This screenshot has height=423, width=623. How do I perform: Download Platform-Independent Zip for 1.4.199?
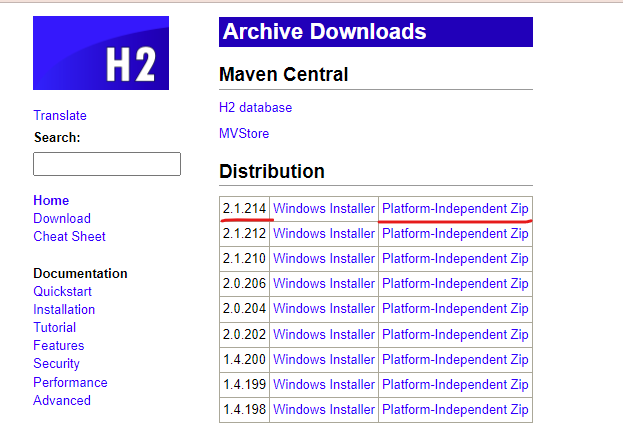pos(455,384)
